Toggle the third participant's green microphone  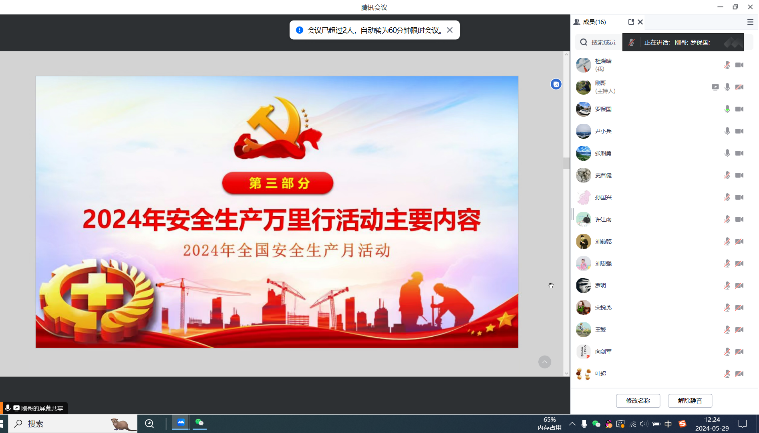point(727,109)
